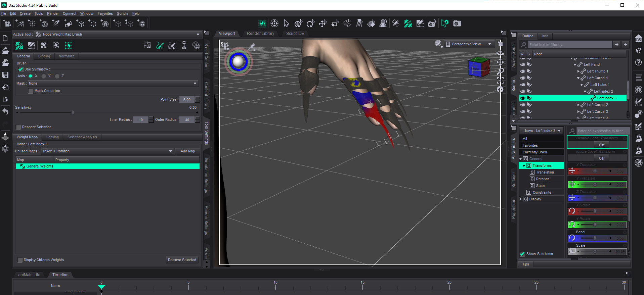Click the viewport Frame/zoom magnifier icon
This screenshot has height=295, width=644.
pyautogui.click(x=500, y=71)
